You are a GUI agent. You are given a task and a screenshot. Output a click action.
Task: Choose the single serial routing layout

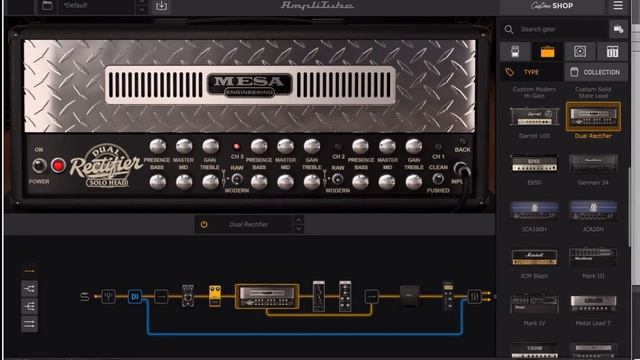coord(29,271)
